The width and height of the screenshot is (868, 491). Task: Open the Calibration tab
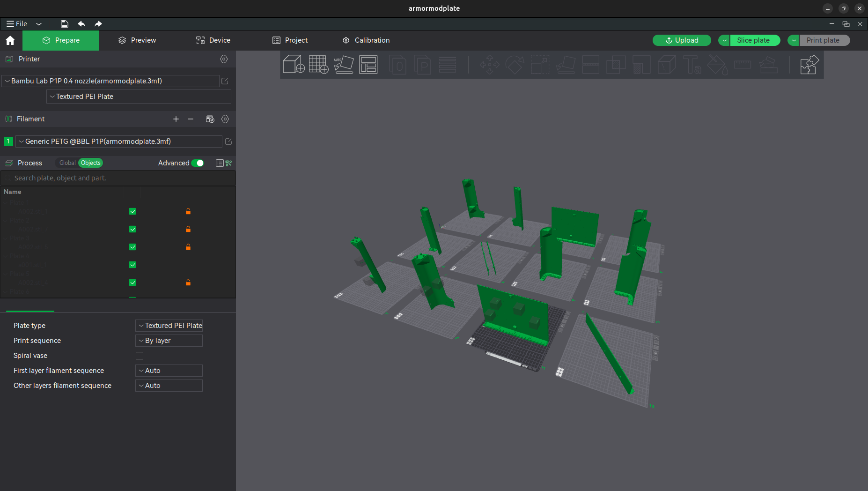[x=366, y=40]
